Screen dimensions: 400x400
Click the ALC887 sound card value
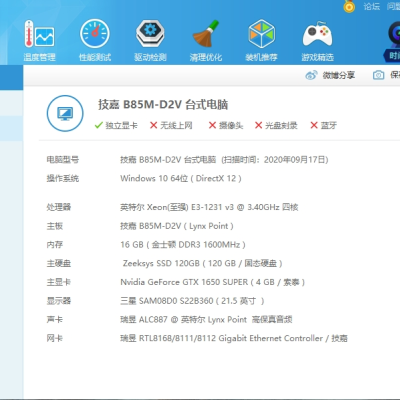coord(206,320)
